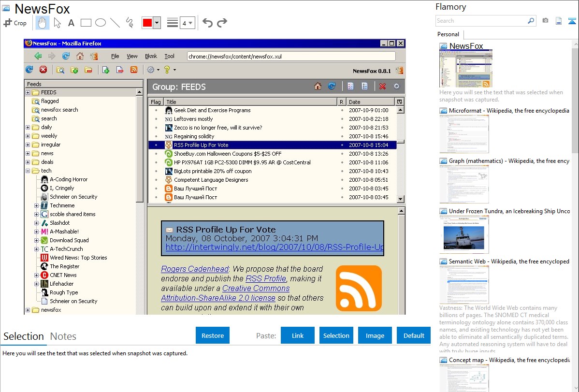Pick the straight line tool
579x392 pixels.
coord(115,23)
